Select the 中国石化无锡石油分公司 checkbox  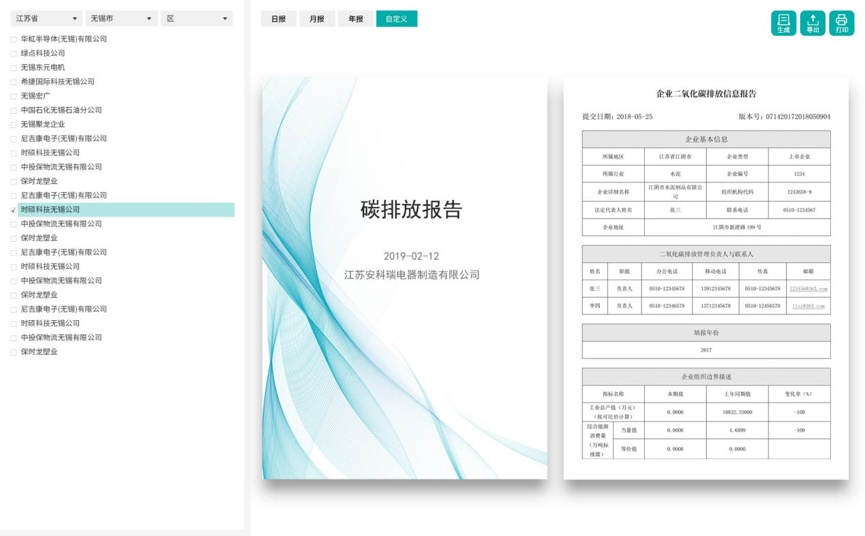tap(14, 110)
